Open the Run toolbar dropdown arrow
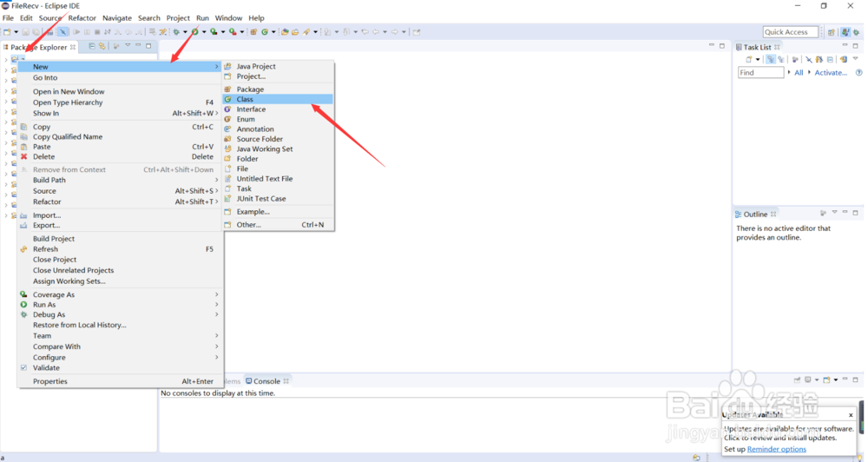Viewport: 868px width, 462px height. pos(204,32)
